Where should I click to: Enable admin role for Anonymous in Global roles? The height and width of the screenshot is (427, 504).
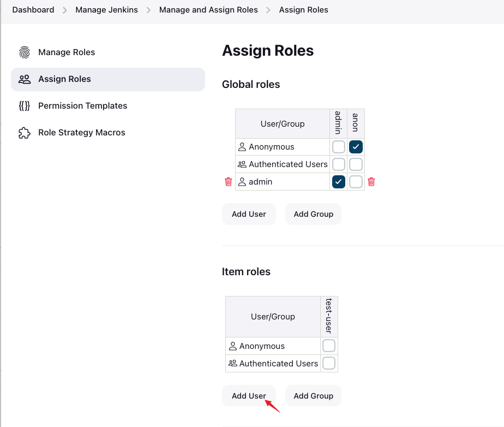[x=339, y=147]
